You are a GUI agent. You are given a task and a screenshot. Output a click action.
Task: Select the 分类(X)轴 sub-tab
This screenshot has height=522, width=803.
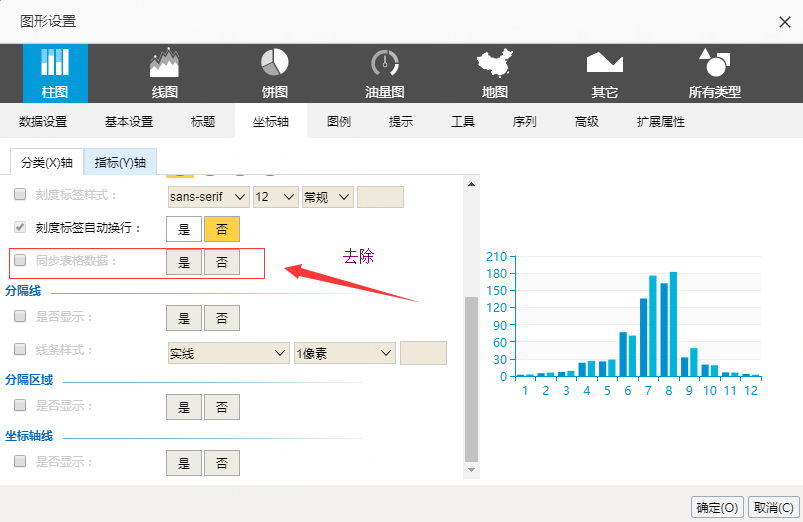(47, 162)
